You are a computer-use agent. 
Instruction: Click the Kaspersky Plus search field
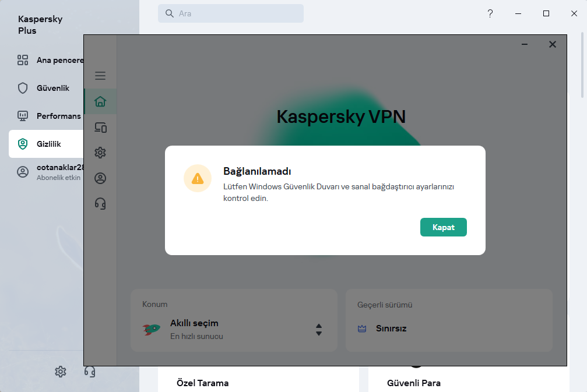pos(231,13)
